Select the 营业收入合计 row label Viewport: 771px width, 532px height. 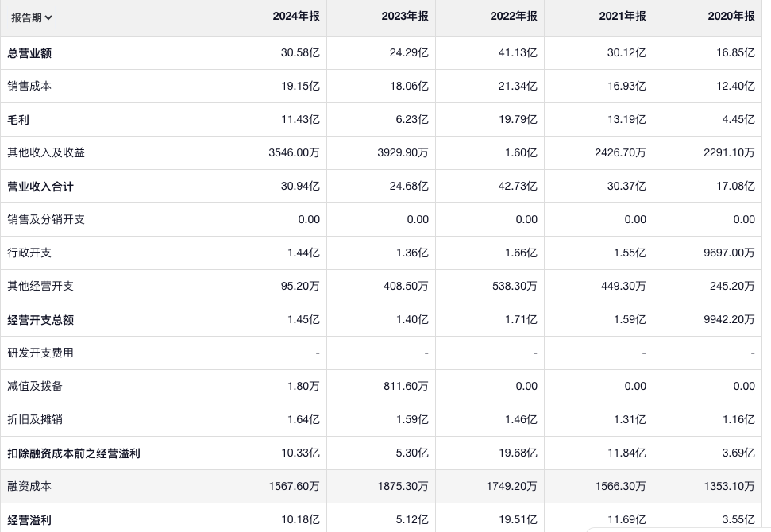(40, 187)
